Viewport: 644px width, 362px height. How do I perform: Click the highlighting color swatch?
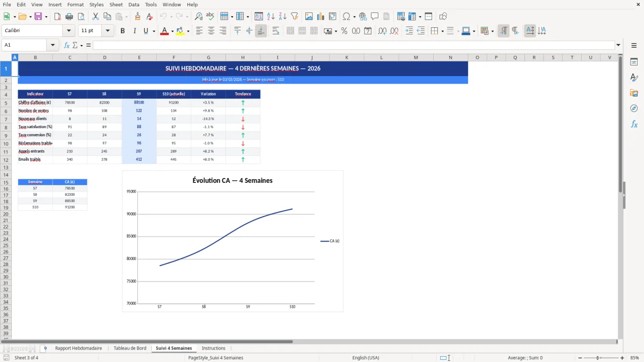180,31
